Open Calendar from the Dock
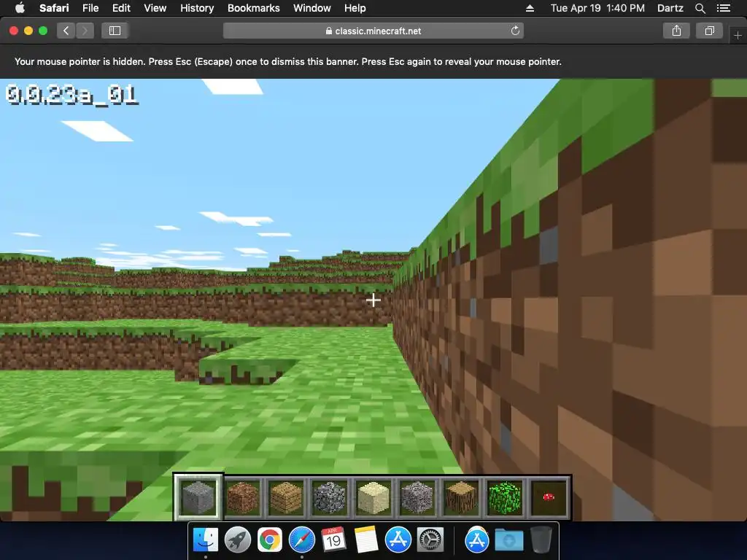Screen dimensions: 747x560 tap(333, 540)
